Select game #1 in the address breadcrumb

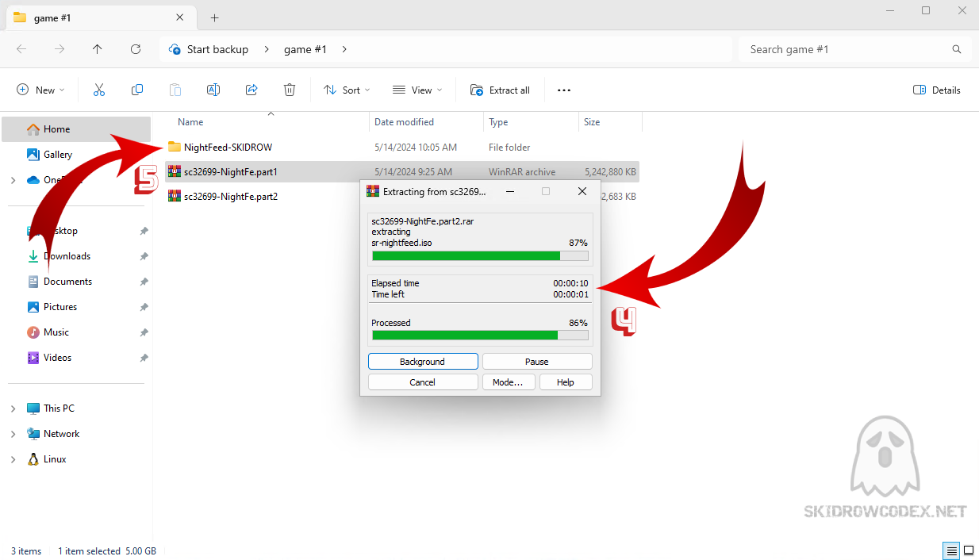(305, 49)
